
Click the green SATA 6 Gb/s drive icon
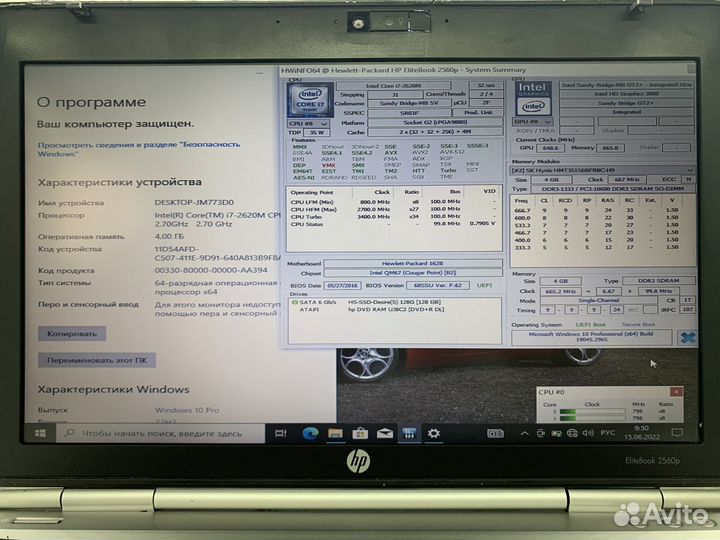pos(295,302)
